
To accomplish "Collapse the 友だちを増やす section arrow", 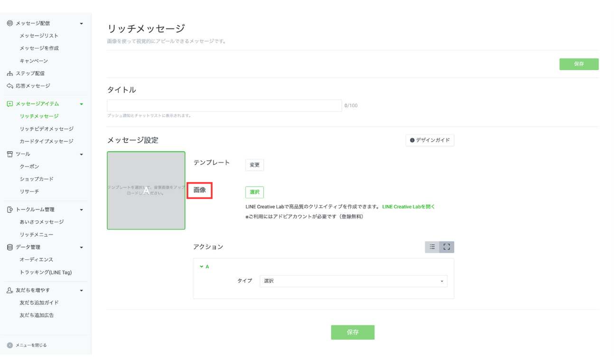I will [x=82, y=291].
